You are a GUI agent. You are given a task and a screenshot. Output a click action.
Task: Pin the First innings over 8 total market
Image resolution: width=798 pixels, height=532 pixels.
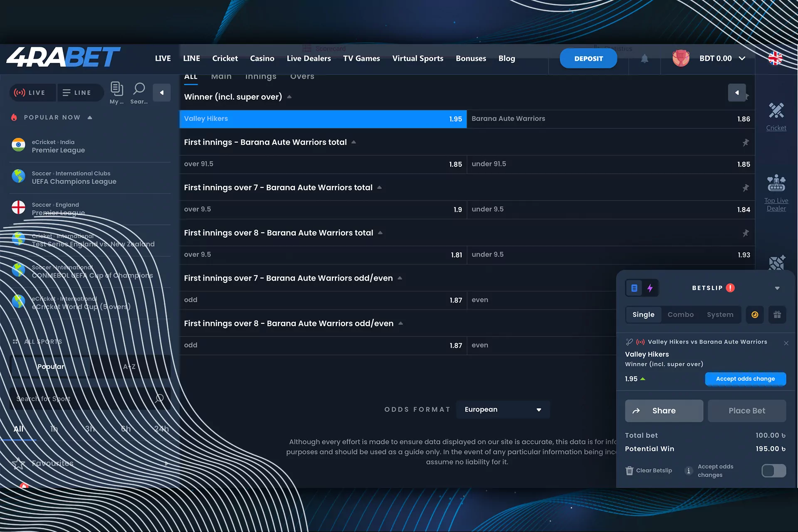click(746, 233)
